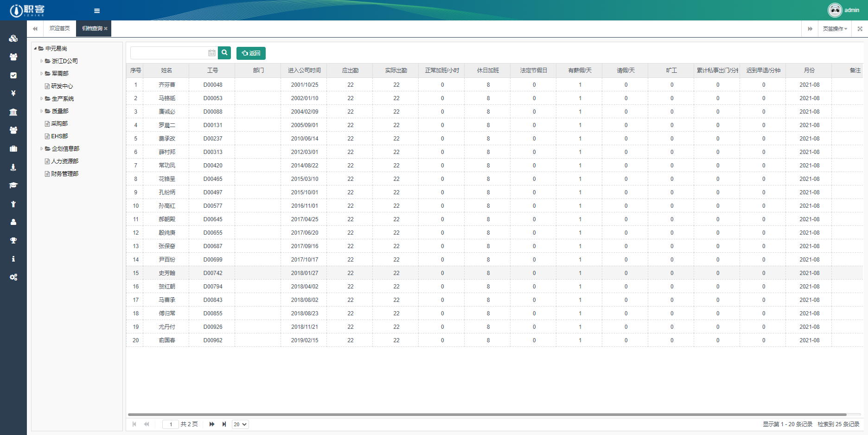Viewport: 868px width, 435px height.
Task: Open the briefcase icon in sidebar
Action: pyautogui.click(x=13, y=148)
